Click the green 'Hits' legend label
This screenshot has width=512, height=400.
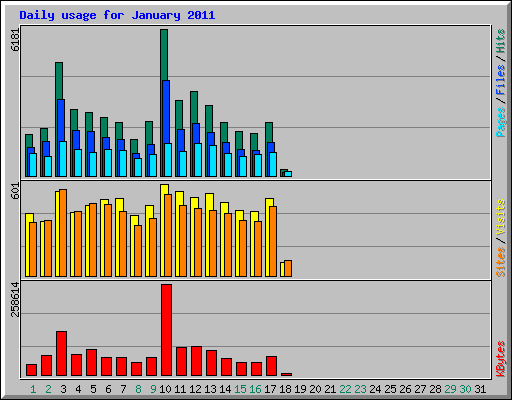501,41
